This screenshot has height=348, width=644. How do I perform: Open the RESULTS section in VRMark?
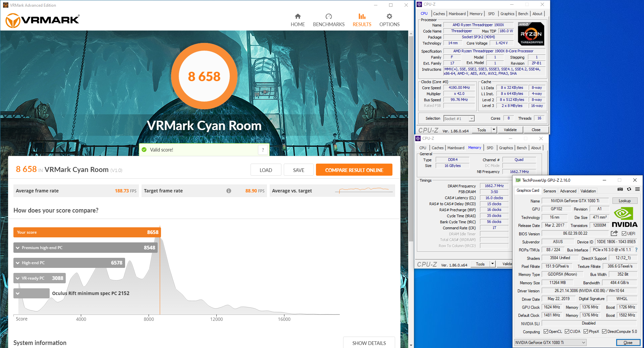click(362, 20)
